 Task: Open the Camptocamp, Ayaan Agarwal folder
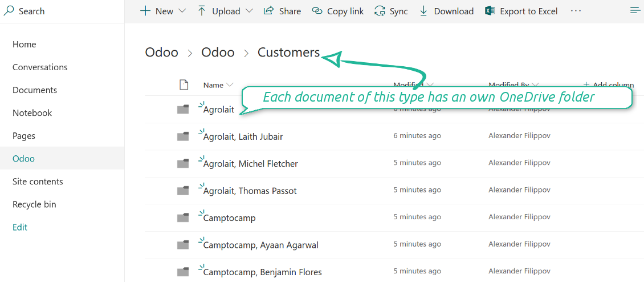260,245
